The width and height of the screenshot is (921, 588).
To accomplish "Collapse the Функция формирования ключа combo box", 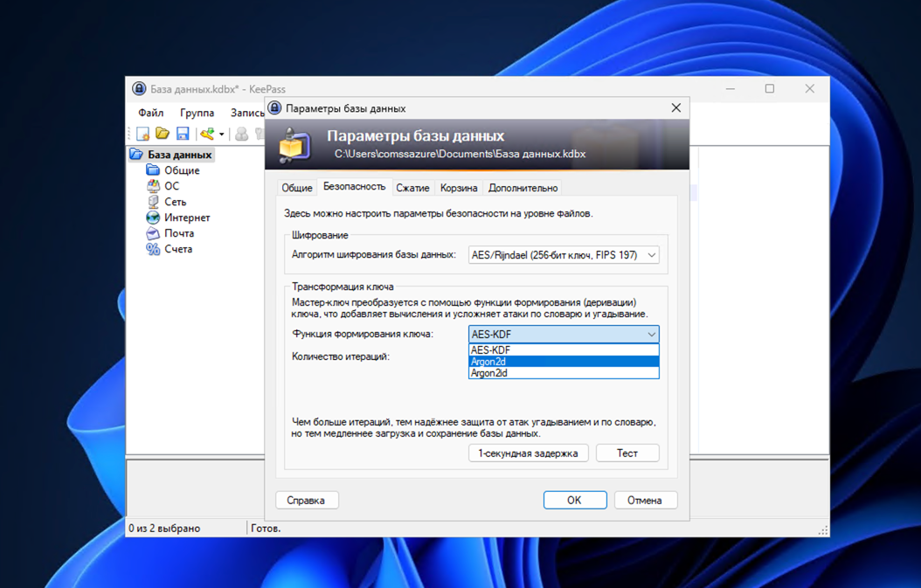I will tap(564, 335).
